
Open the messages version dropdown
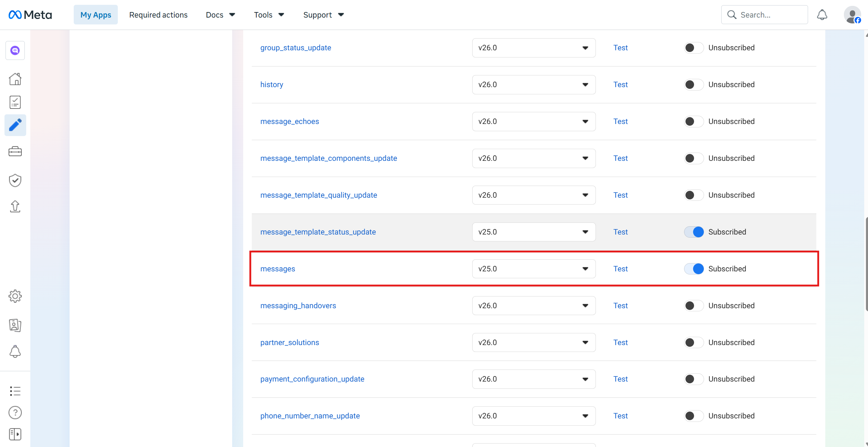(x=534, y=269)
